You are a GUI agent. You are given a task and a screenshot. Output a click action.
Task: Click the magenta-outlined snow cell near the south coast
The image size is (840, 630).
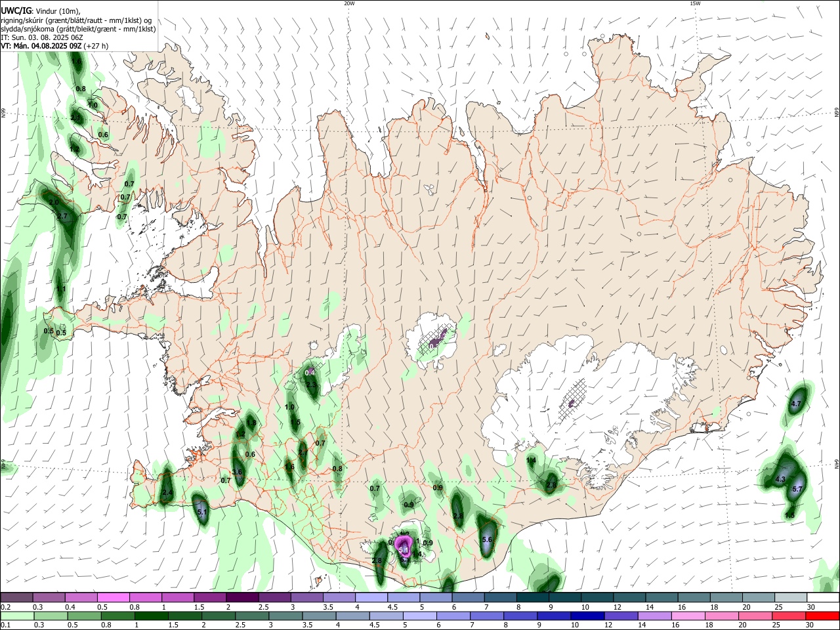[404, 545]
